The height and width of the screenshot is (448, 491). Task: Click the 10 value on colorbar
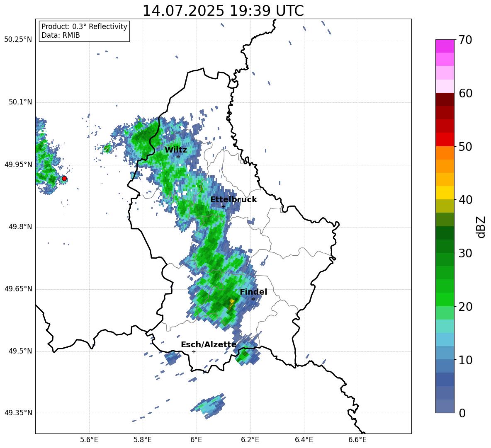465,360
